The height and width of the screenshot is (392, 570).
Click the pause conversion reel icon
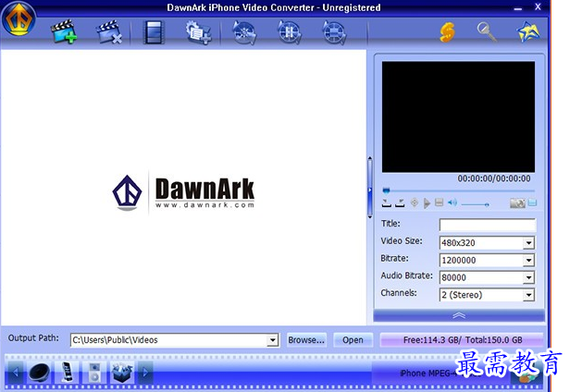click(x=290, y=32)
